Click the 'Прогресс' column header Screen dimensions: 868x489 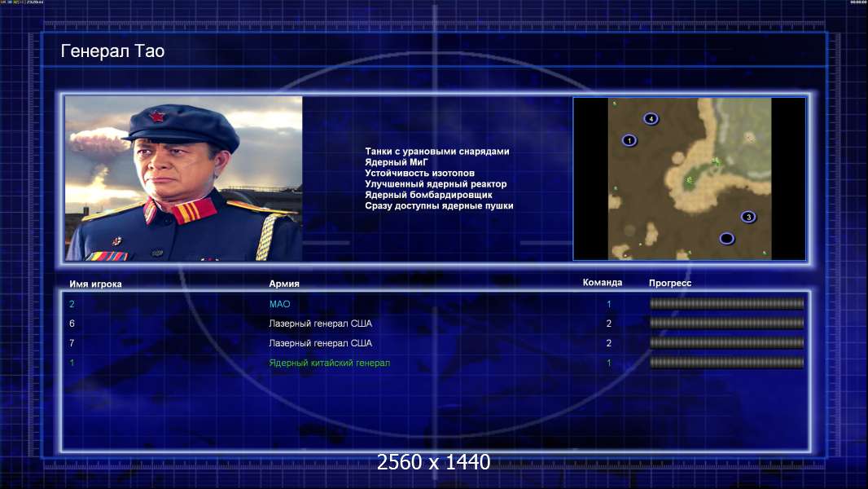click(670, 283)
